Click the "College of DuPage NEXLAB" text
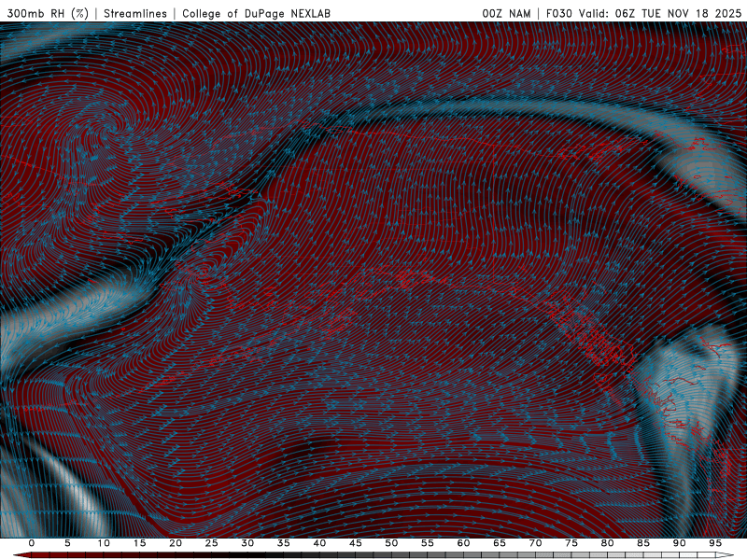This screenshot has height=560, width=747. pos(256,13)
